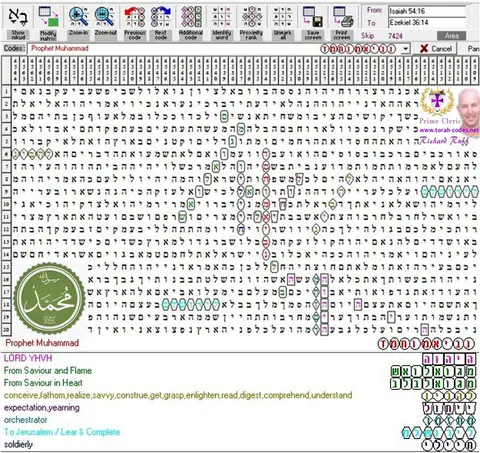Screen dimensions: 480x453
Task: Select the orchestrator legend entry
Action: point(25,420)
